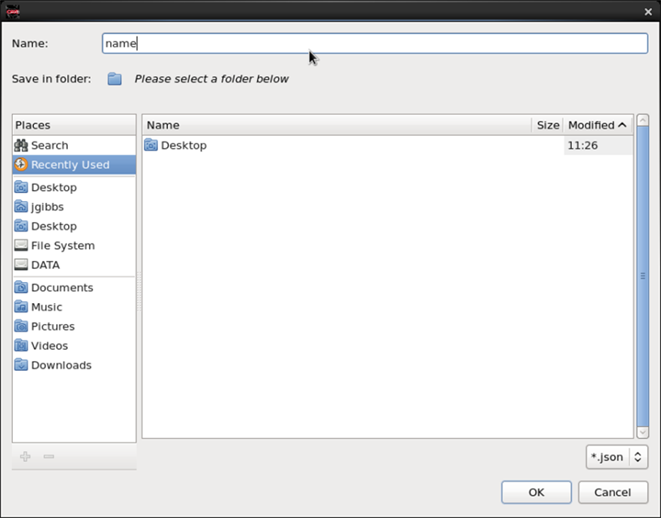
Task: Open the *.json file type dropdown
Action: [617, 457]
